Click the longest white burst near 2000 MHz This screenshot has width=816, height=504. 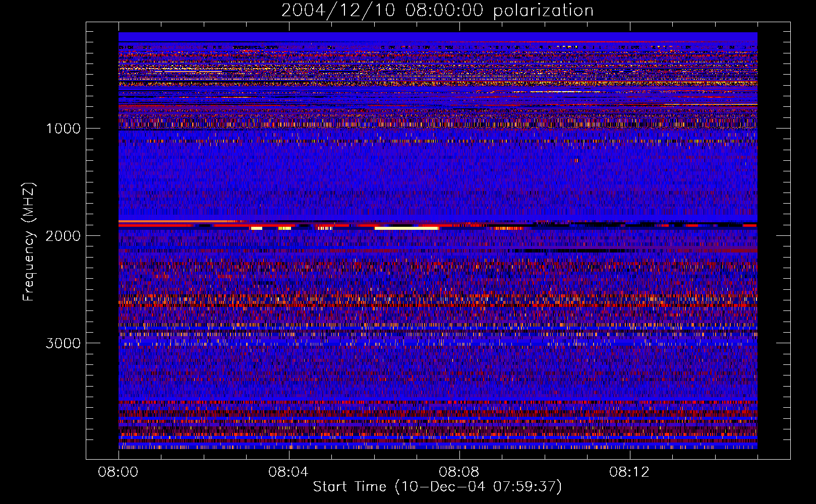[406, 228]
